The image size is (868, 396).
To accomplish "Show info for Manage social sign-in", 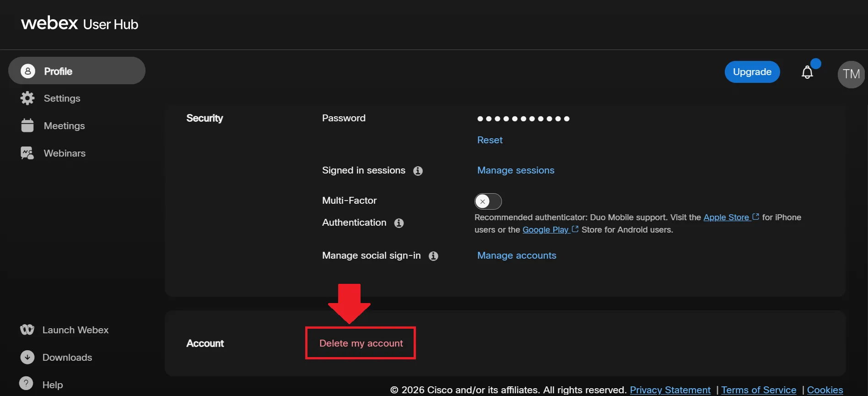I will pyautogui.click(x=433, y=256).
